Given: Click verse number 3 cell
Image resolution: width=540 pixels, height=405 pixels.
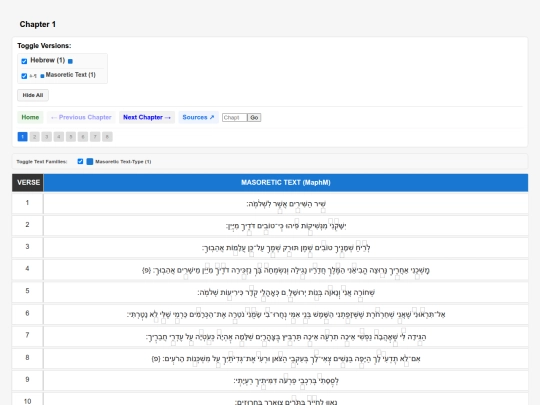Looking at the screenshot, I should click(x=28, y=247).
